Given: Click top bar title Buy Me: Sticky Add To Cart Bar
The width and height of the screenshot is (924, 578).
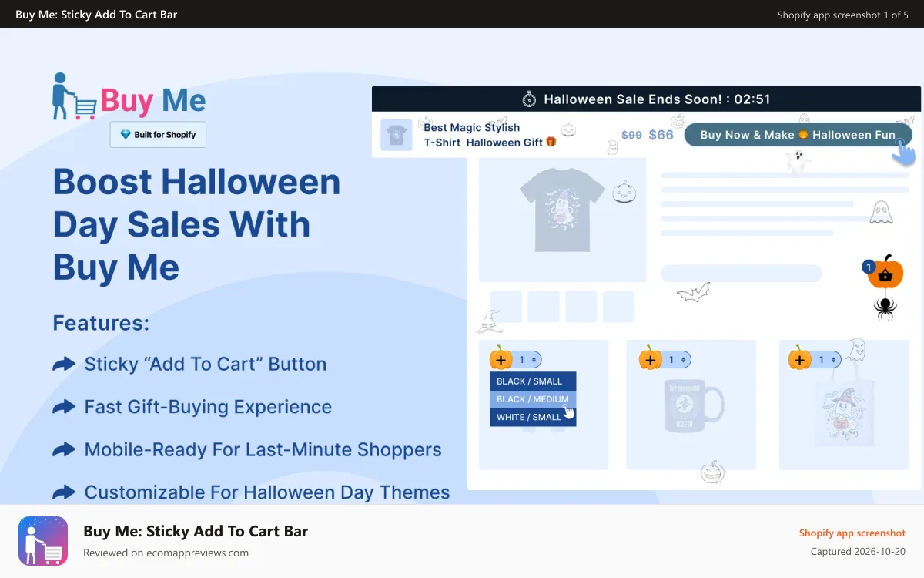Looking at the screenshot, I should click(96, 15).
